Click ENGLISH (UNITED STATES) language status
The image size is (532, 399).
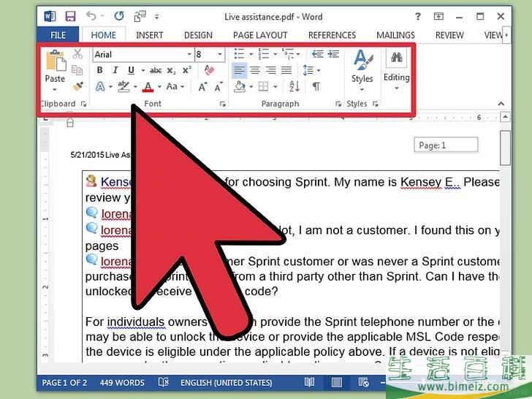pyautogui.click(x=227, y=383)
